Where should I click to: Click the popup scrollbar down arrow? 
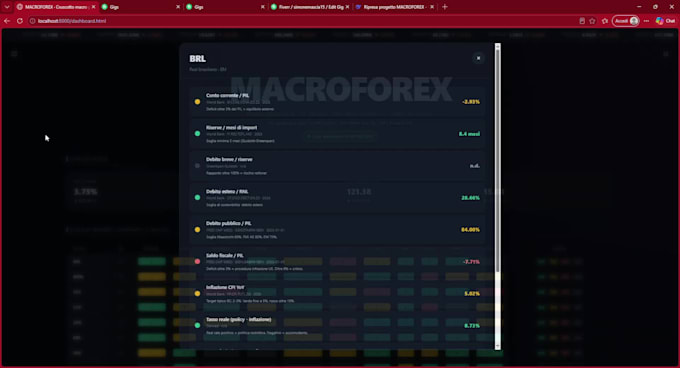click(x=497, y=346)
